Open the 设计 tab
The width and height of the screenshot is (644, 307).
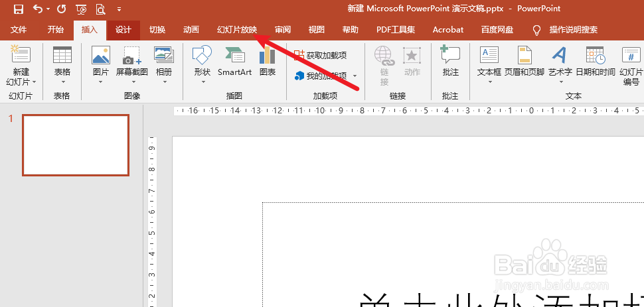(x=123, y=30)
